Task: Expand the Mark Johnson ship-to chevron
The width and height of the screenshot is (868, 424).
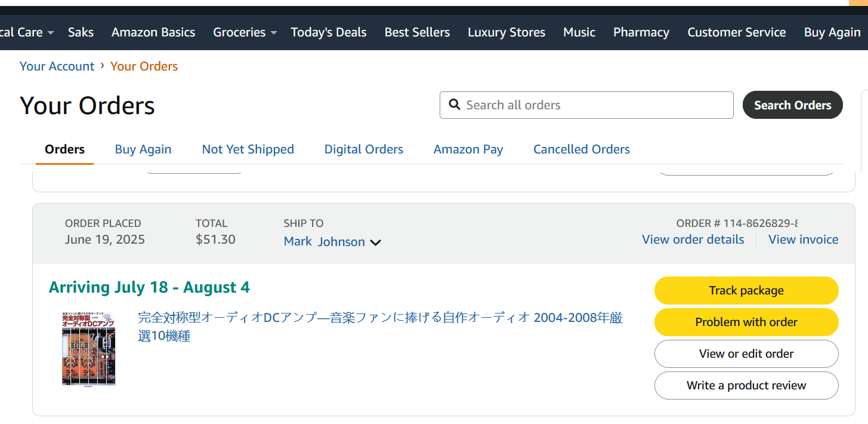Action: (x=375, y=242)
